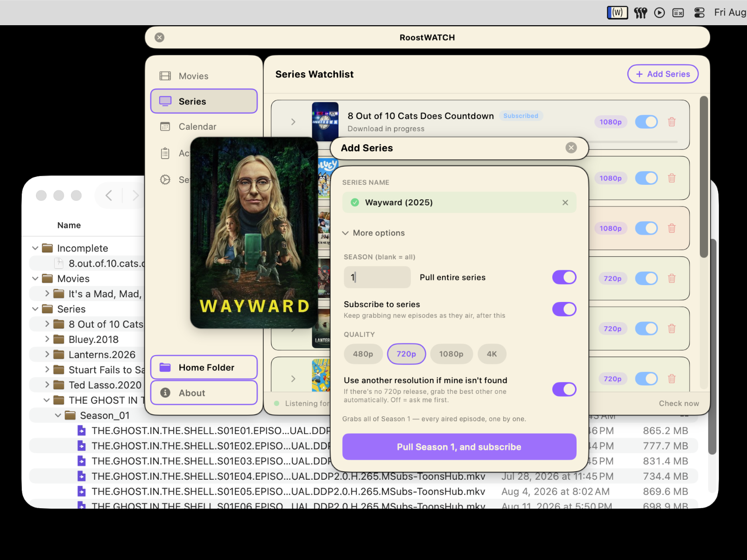Select 480p quality option
This screenshot has height=560, width=747.
pyautogui.click(x=363, y=354)
